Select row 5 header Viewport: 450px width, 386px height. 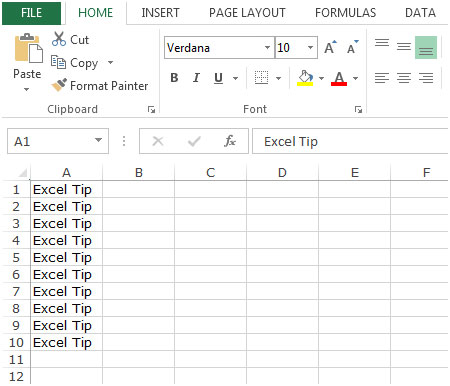16,258
